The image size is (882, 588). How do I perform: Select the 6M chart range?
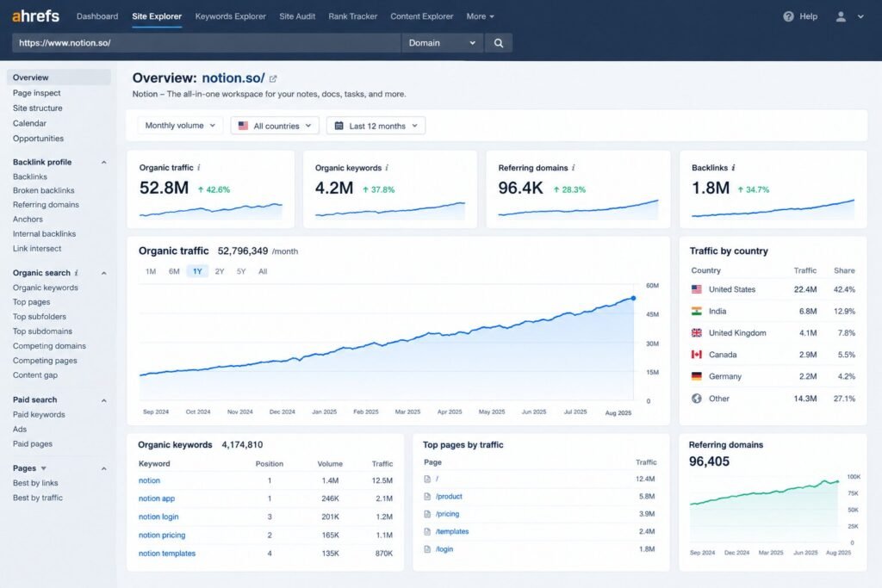[174, 271]
